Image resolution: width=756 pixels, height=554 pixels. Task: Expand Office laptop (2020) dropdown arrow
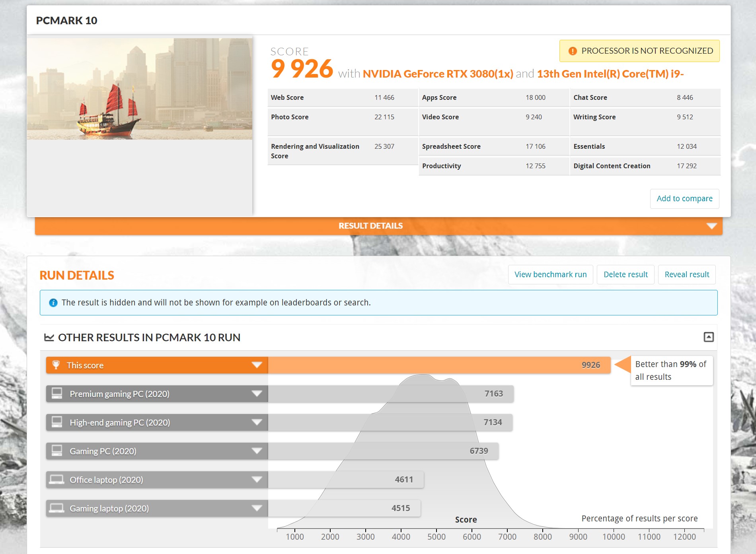pos(257,479)
